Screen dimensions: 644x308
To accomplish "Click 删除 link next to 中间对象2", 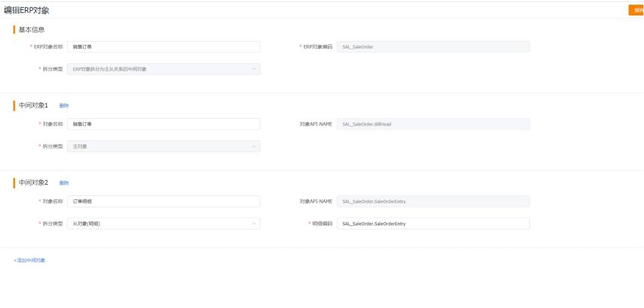I will pos(64,183).
